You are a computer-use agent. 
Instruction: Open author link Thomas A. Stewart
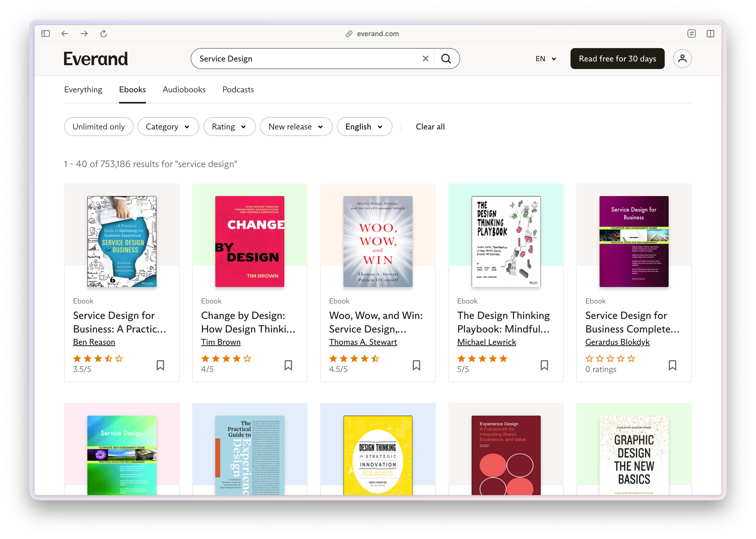pyautogui.click(x=363, y=342)
